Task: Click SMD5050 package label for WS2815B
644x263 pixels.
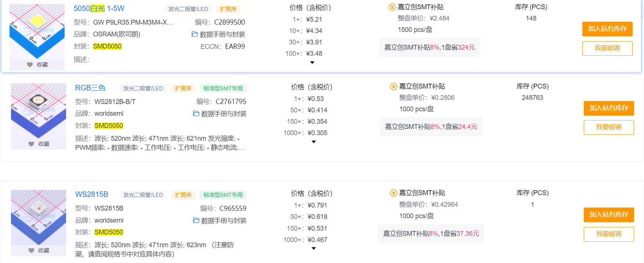Action: [109, 232]
